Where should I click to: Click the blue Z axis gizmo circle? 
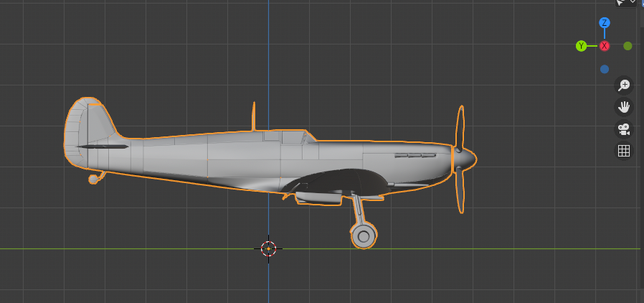(x=604, y=22)
